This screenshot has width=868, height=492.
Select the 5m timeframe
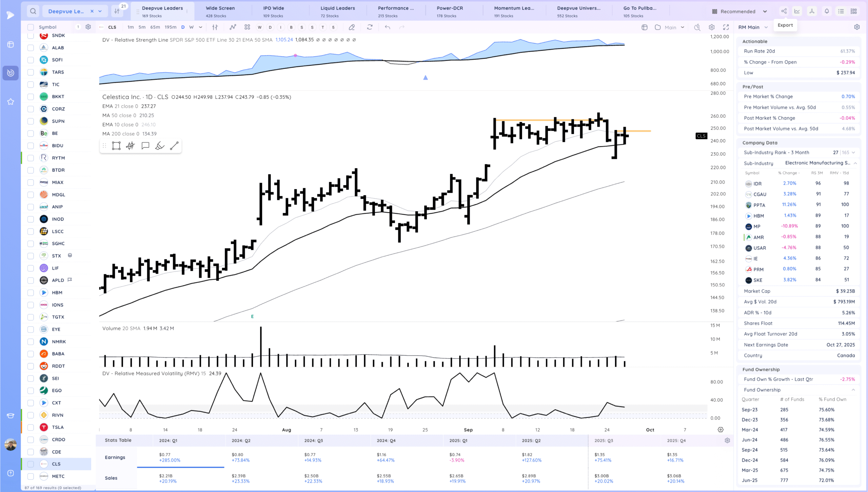coord(142,27)
